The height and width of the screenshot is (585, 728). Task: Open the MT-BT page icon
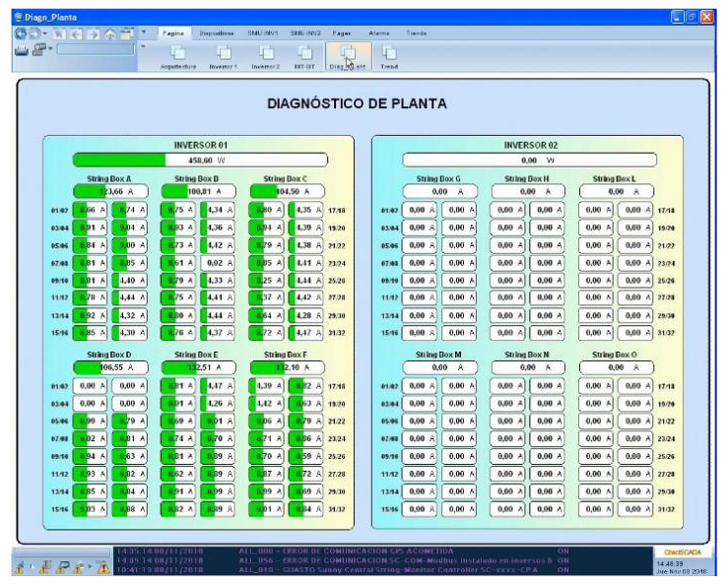point(306,54)
